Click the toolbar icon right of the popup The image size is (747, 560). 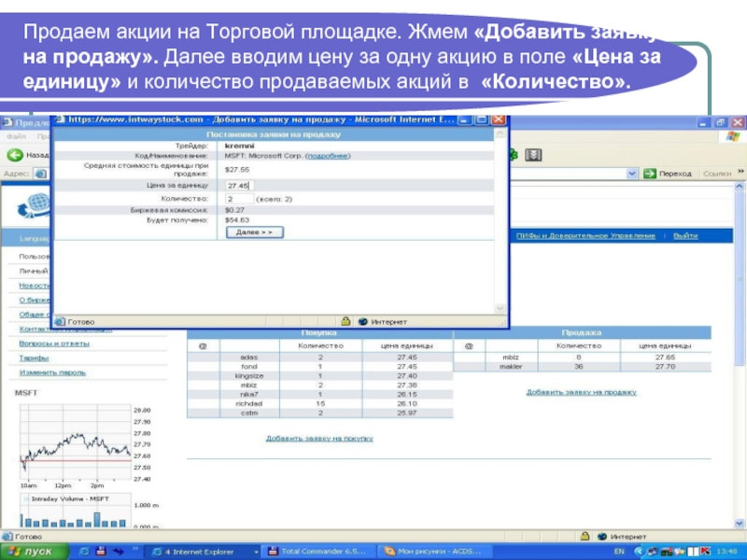point(531,155)
